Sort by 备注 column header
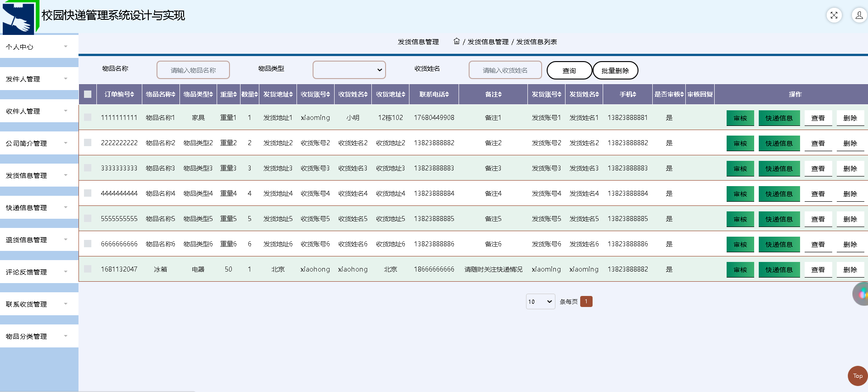Image resolution: width=868 pixels, height=392 pixels. point(493,94)
